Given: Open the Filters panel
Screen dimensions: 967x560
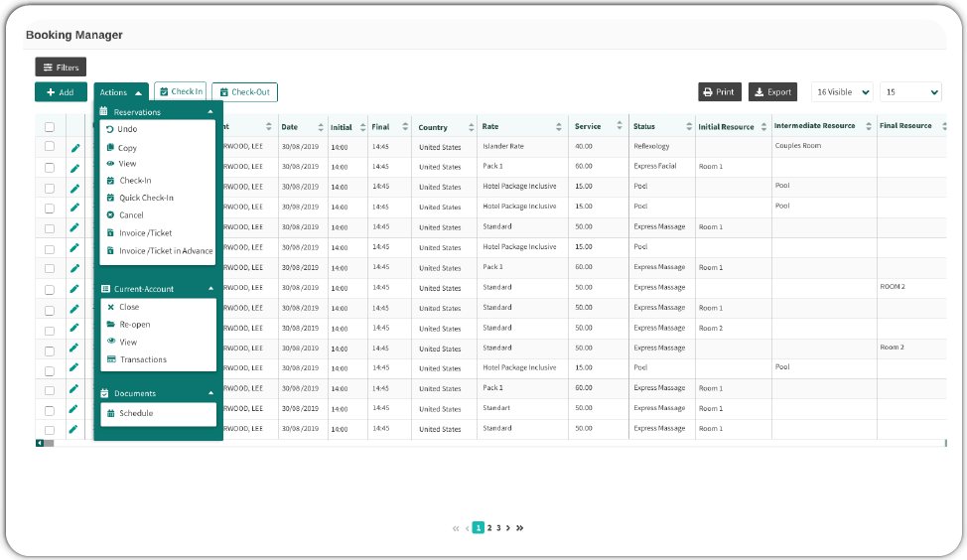Looking at the screenshot, I should [61, 67].
